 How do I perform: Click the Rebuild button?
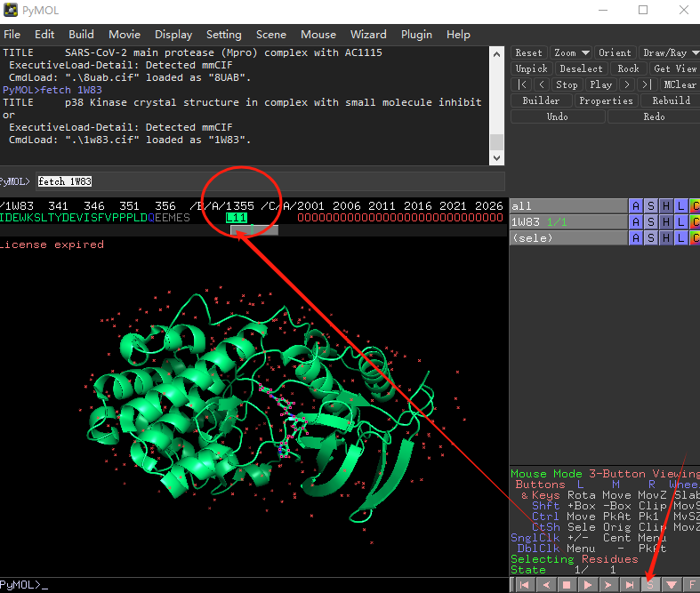[671, 100]
